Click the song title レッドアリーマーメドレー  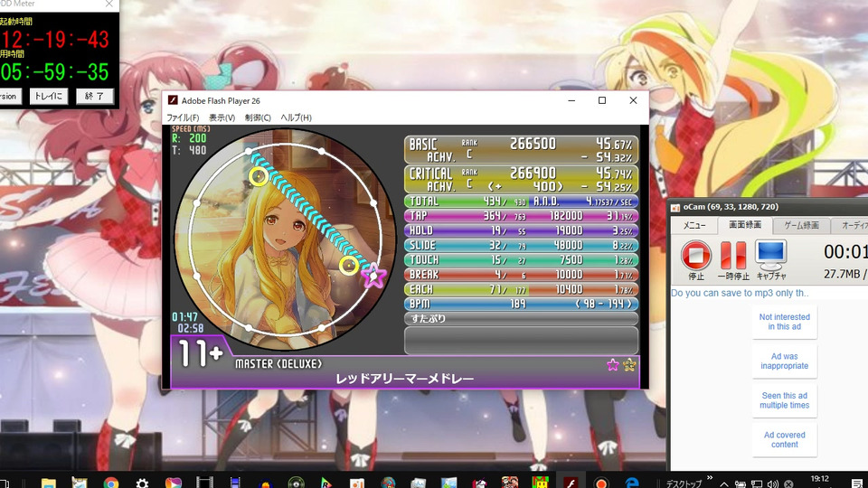[x=405, y=379]
